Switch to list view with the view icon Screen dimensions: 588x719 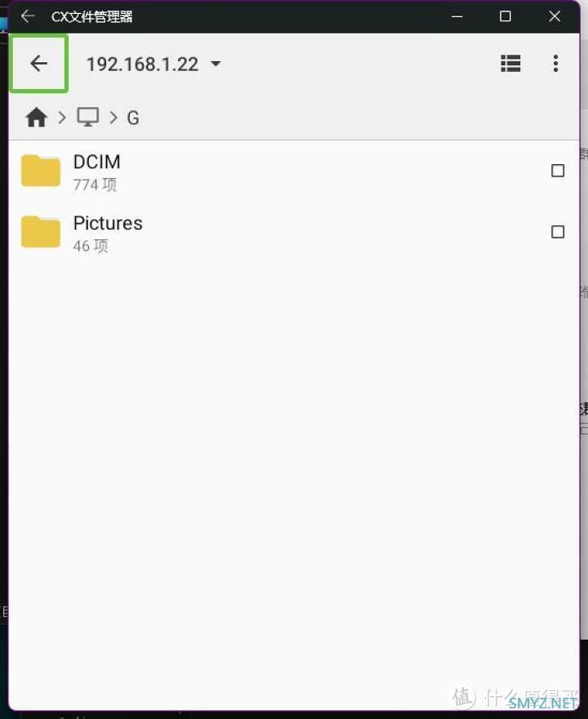coord(510,63)
